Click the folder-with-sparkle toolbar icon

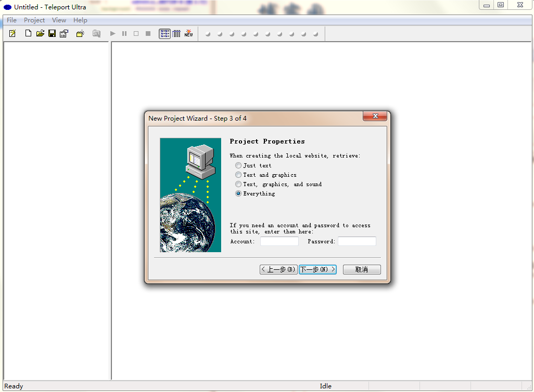click(x=80, y=34)
